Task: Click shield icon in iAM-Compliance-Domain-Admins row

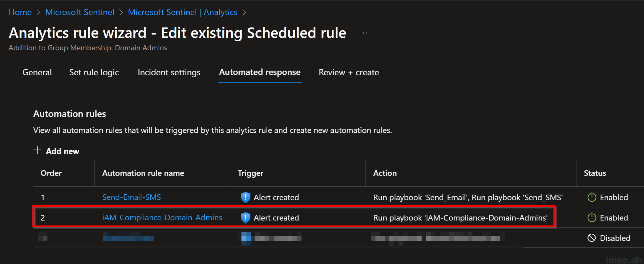Action: tap(245, 218)
